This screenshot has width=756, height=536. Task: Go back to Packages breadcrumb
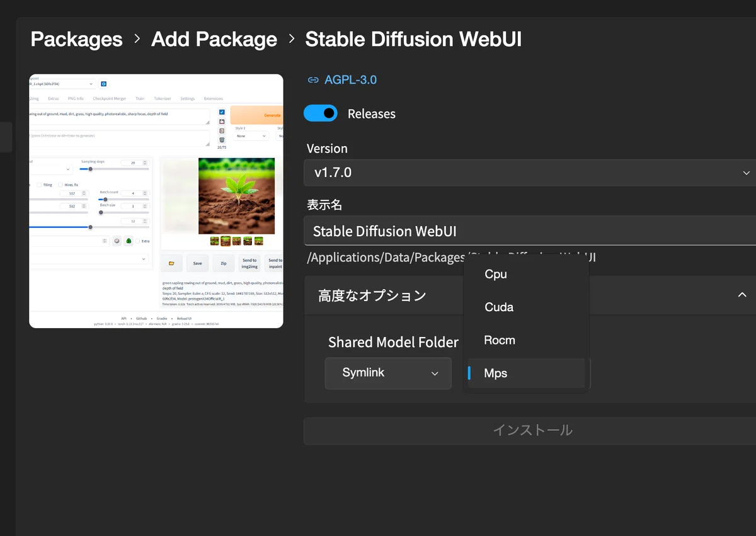click(x=76, y=39)
